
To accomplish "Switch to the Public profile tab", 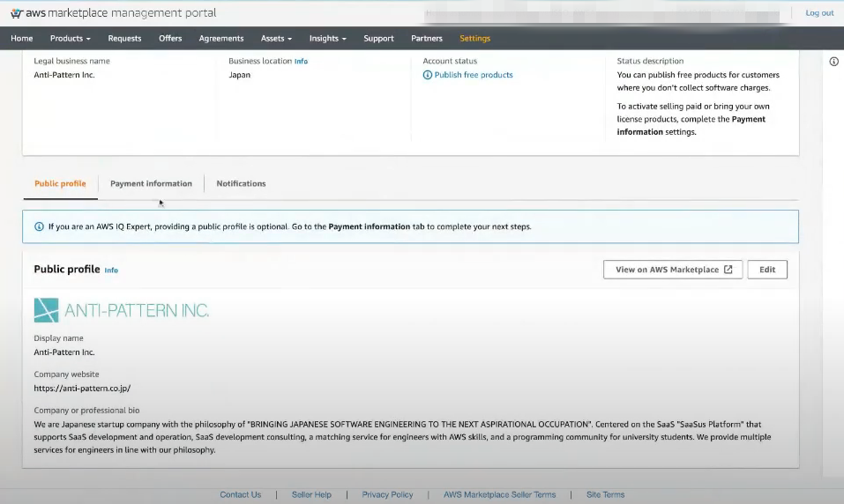I will (60, 183).
